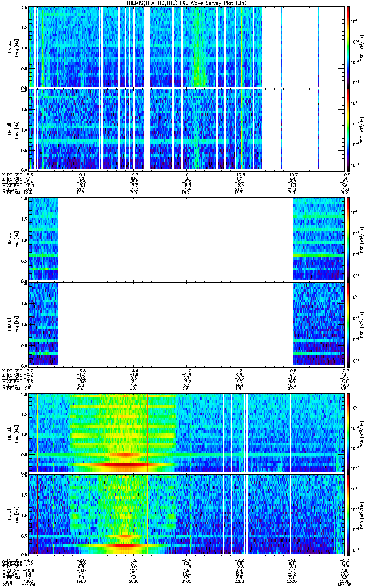Click the '-4.6' X_RE_GSE value under THE
Screen dimensions: 368x588
(29, 560)
